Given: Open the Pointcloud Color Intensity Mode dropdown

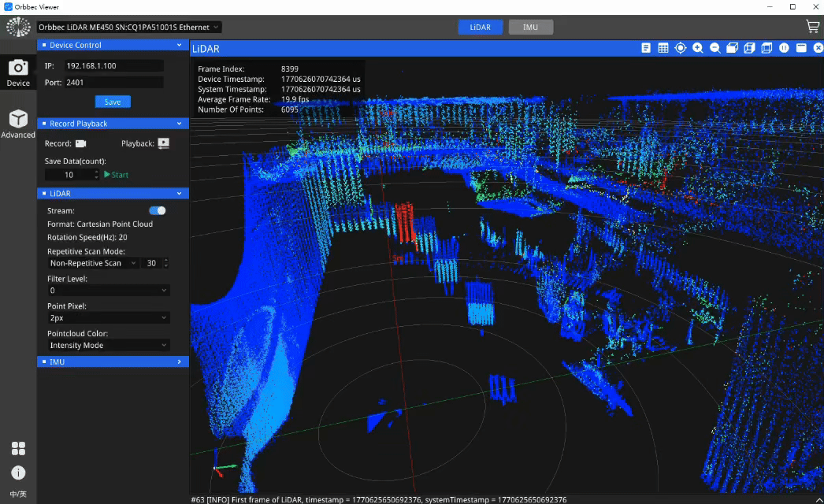Looking at the screenshot, I should point(108,345).
